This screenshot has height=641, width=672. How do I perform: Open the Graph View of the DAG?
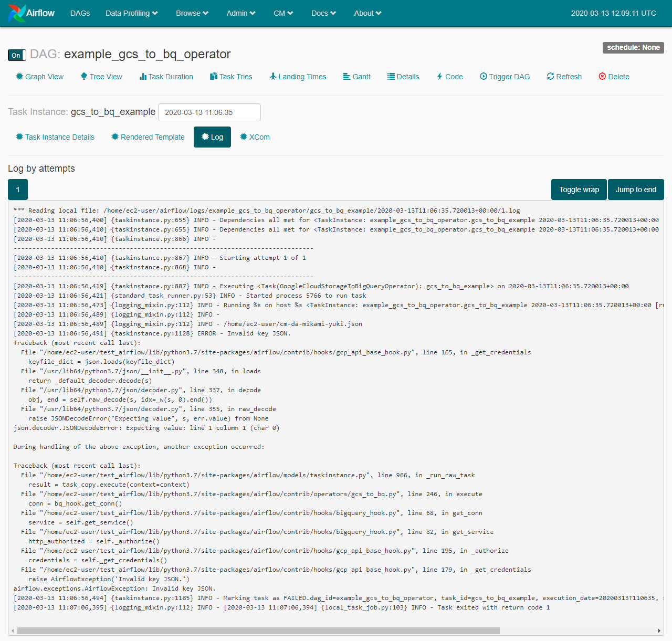40,77
